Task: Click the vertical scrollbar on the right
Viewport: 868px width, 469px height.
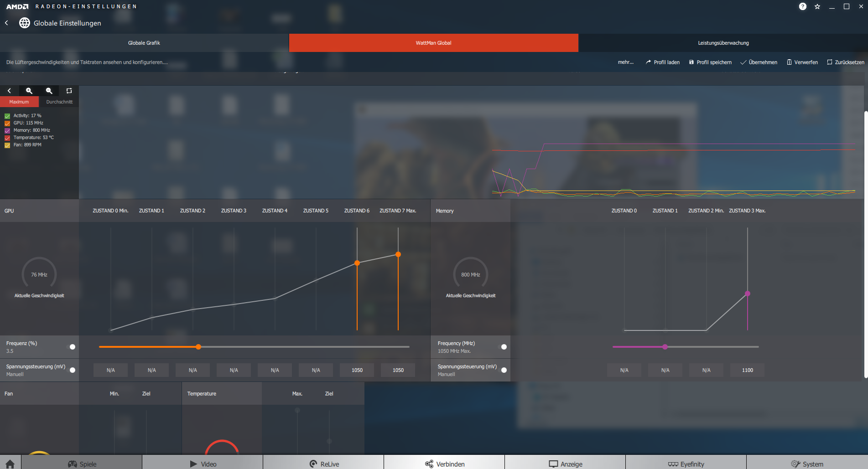Action: 866,244
